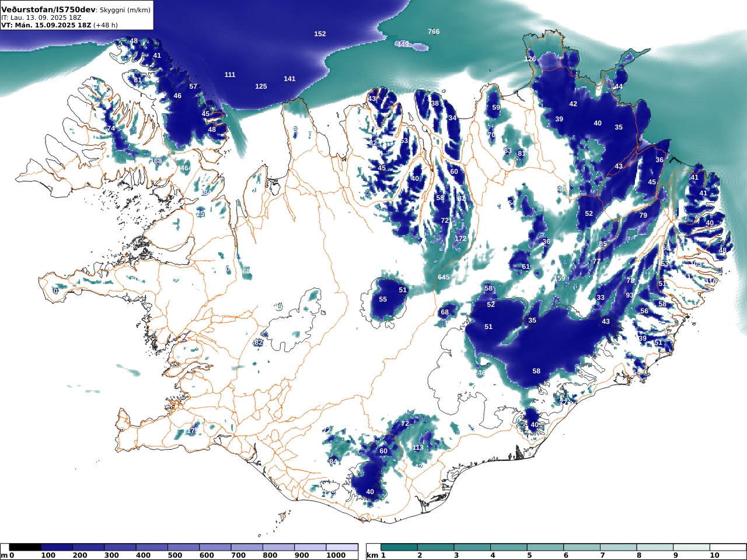Click the visibility value '172'
747x560 pixels.
point(460,239)
